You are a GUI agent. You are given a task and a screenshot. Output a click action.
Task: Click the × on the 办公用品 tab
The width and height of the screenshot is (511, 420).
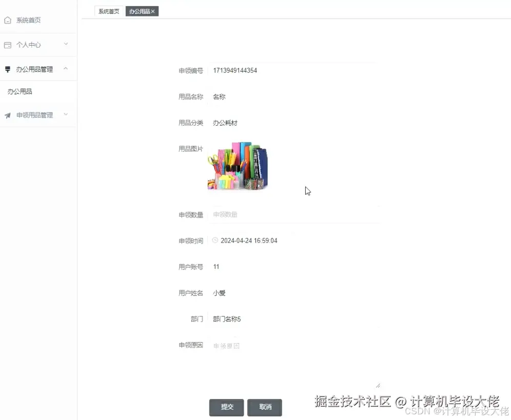(x=152, y=11)
